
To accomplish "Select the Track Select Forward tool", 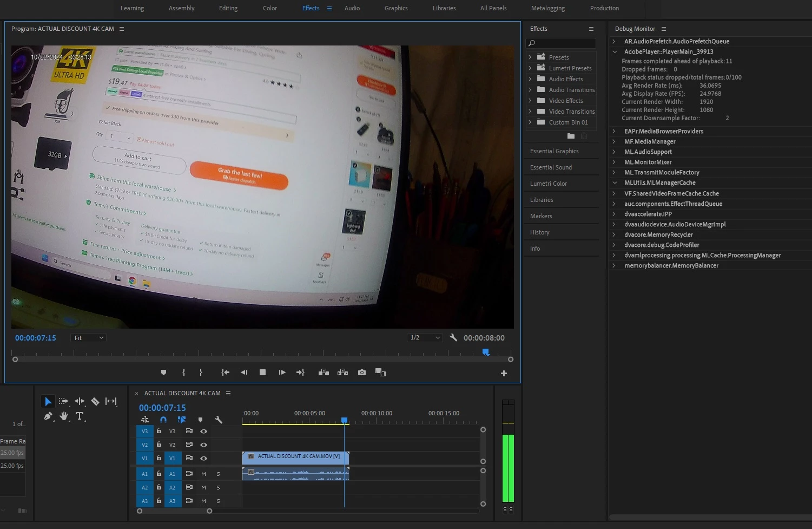I will pos(64,401).
